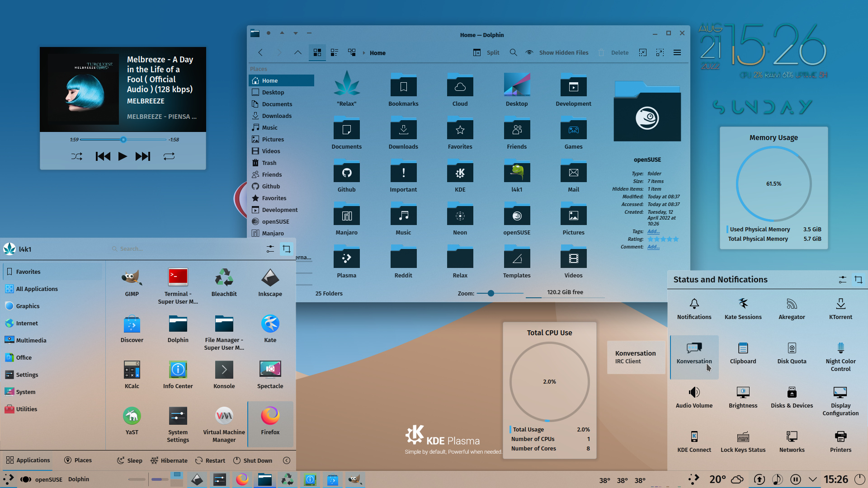868x488 pixels.
Task: Click Add comment link in info panel
Action: point(653,247)
